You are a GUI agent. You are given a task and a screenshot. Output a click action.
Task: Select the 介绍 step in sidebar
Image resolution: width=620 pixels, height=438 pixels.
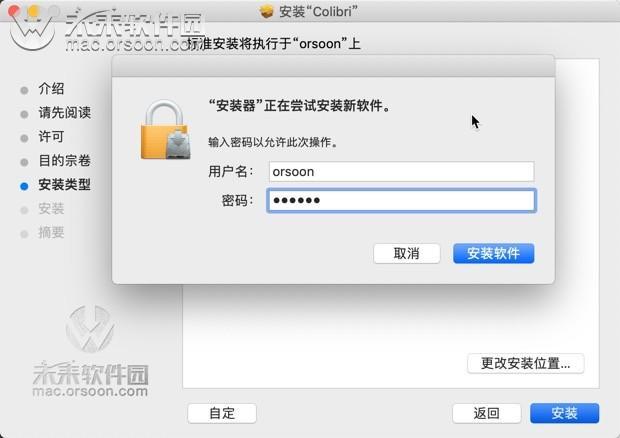coord(51,89)
